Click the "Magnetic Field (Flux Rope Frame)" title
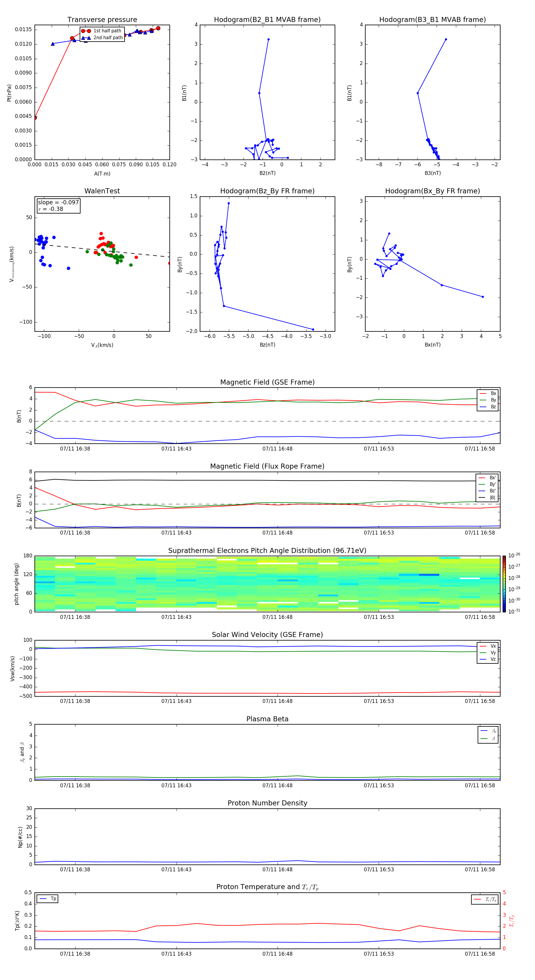The height and width of the screenshot is (980, 535). [267, 467]
